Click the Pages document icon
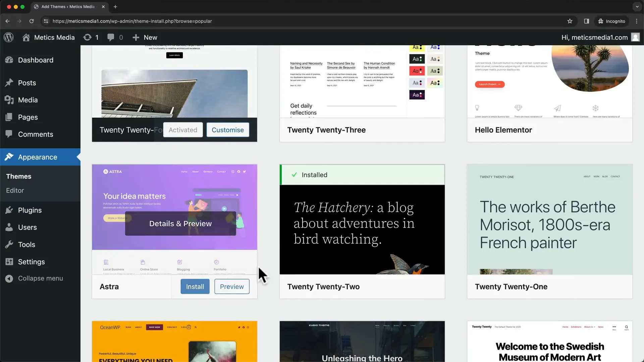This screenshot has height=362, width=644. pyautogui.click(x=9, y=117)
